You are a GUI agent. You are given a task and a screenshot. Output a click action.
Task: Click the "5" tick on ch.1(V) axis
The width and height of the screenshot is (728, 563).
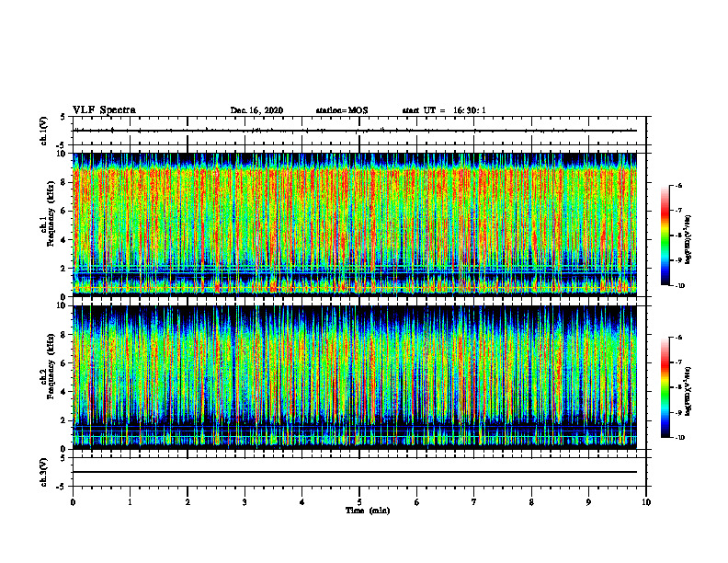click(x=63, y=117)
